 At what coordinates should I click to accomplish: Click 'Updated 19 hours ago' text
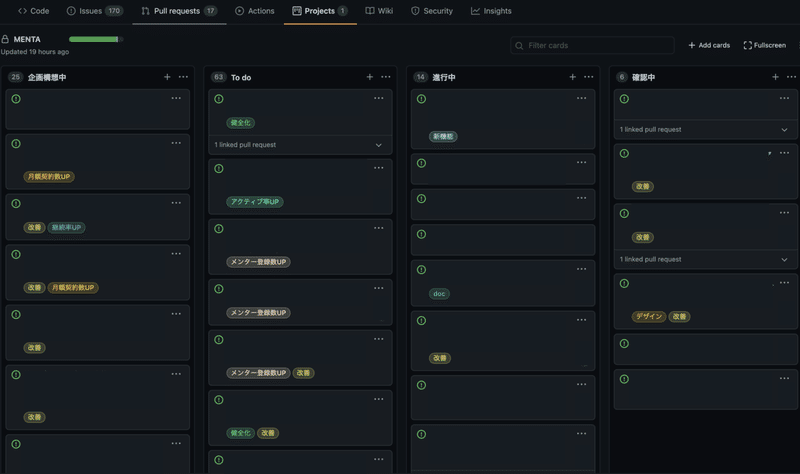pyautogui.click(x=35, y=52)
